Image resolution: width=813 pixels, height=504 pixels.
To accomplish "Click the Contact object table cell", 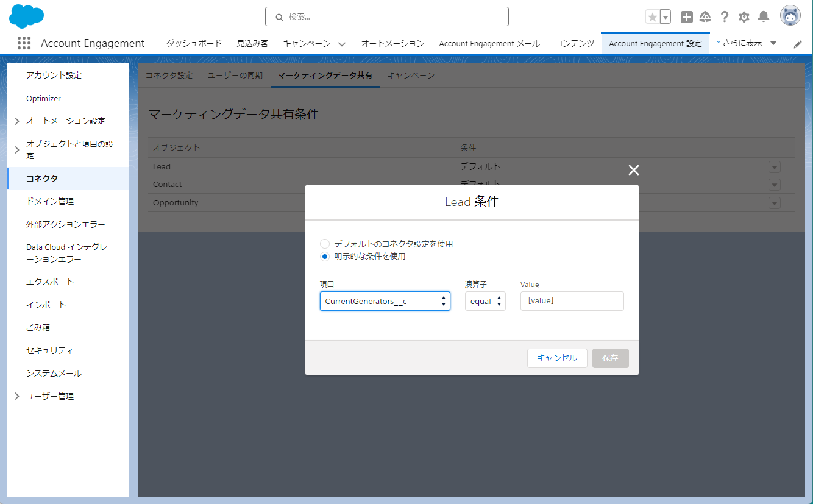I will point(168,184).
